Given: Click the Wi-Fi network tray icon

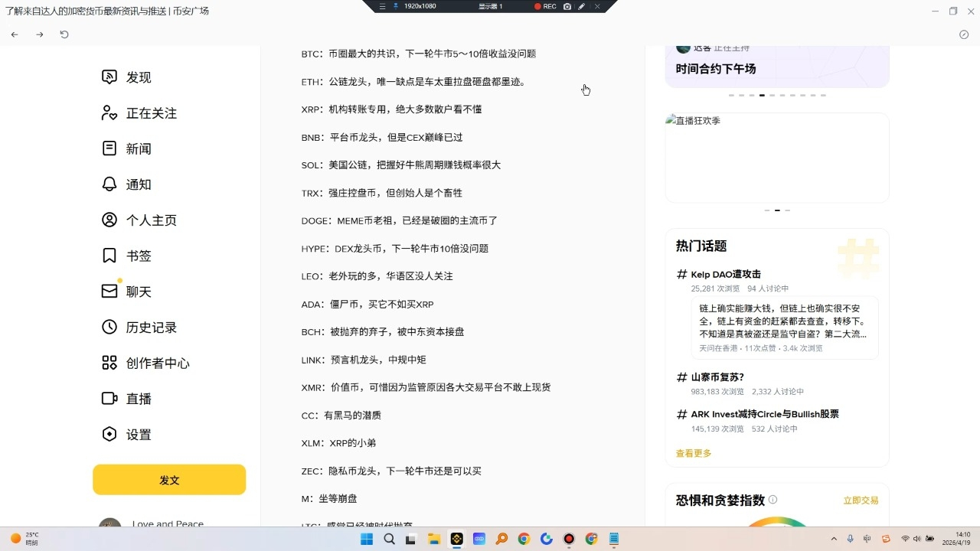Looking at the screenshot, I should (905, 539).
